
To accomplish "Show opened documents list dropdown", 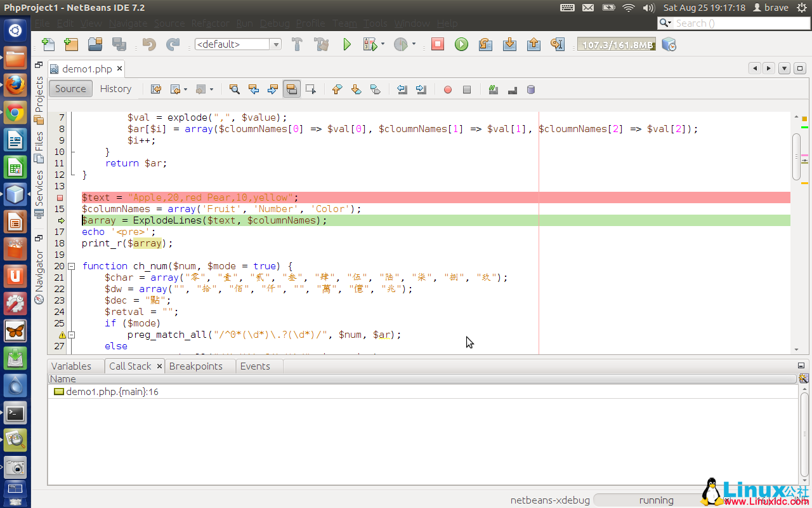I will [x=785, y=69].
